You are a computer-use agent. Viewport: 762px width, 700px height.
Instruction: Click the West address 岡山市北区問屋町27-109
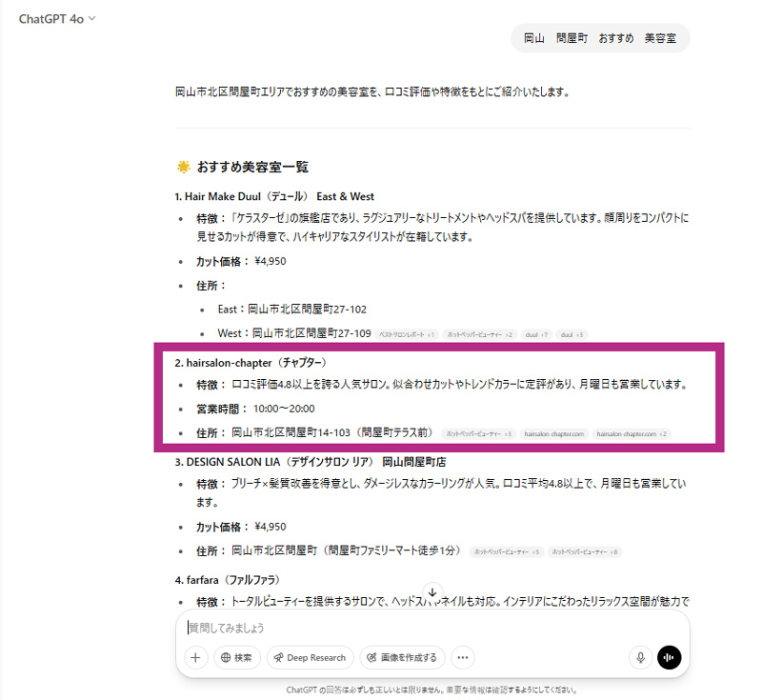[x=311, y=333]
